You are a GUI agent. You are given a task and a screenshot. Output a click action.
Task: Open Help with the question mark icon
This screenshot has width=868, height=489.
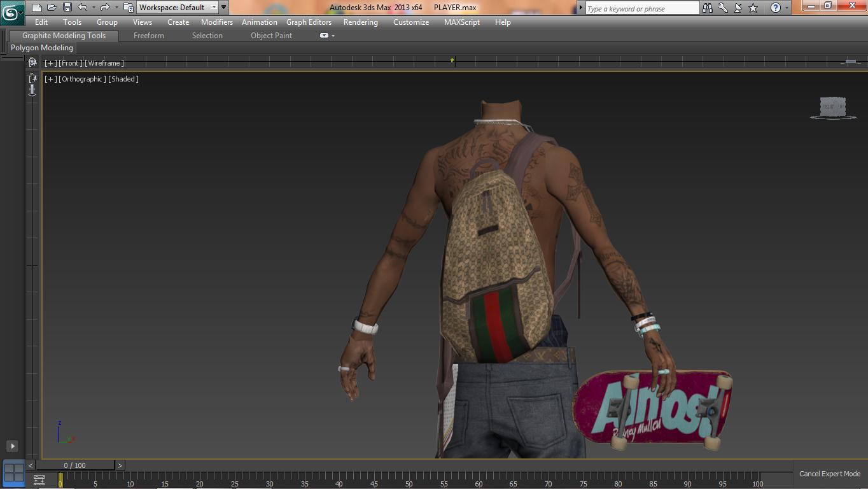pyautogui.click(x=775, y=8)
